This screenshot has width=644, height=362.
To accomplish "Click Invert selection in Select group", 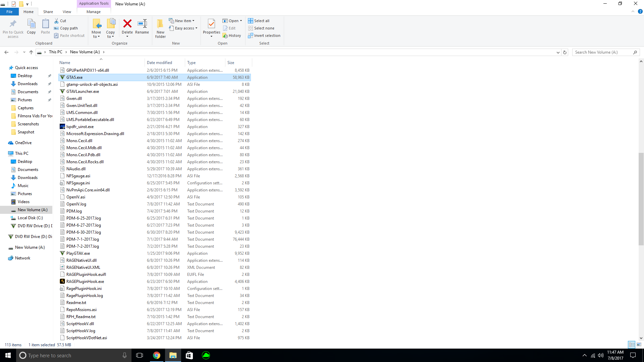I will [x=264, y=36].
